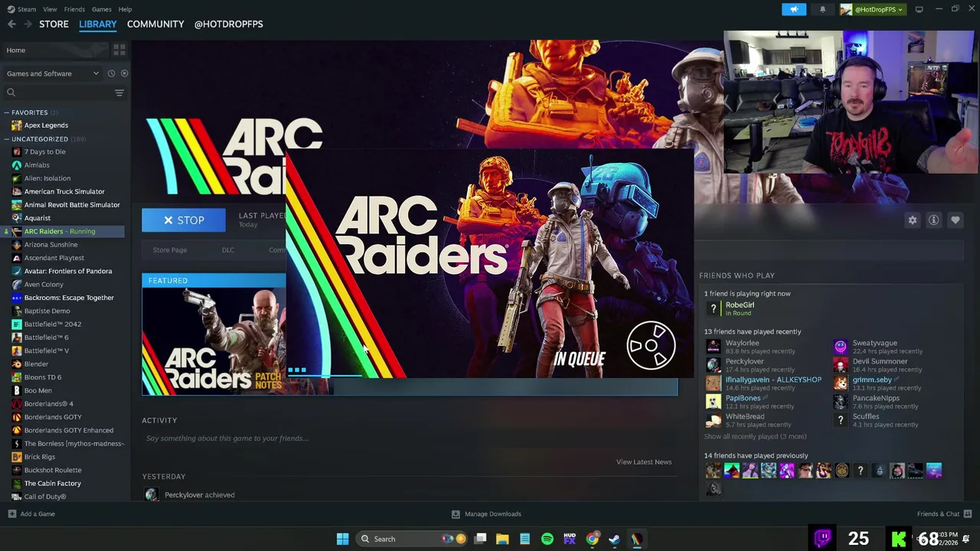Switch to the COMMUNITY tab
Image resolution: width=980 pixels, height=551 pixels.
[x=155, y=24]
